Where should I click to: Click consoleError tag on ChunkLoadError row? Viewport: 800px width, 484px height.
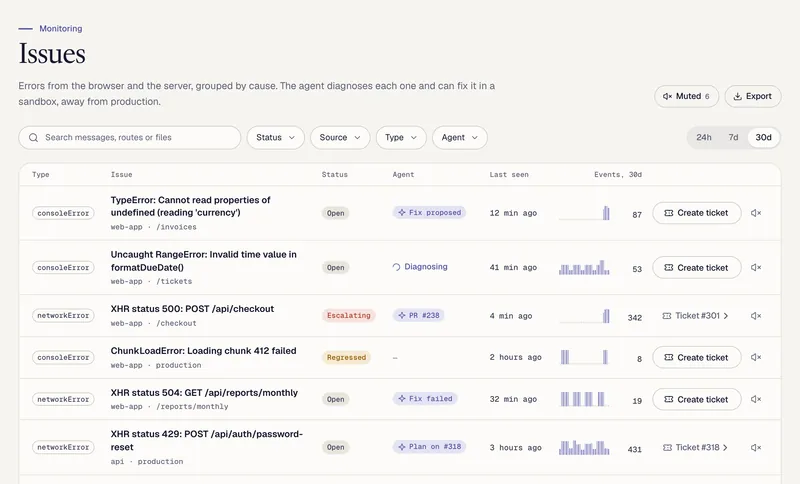point(63,358)
